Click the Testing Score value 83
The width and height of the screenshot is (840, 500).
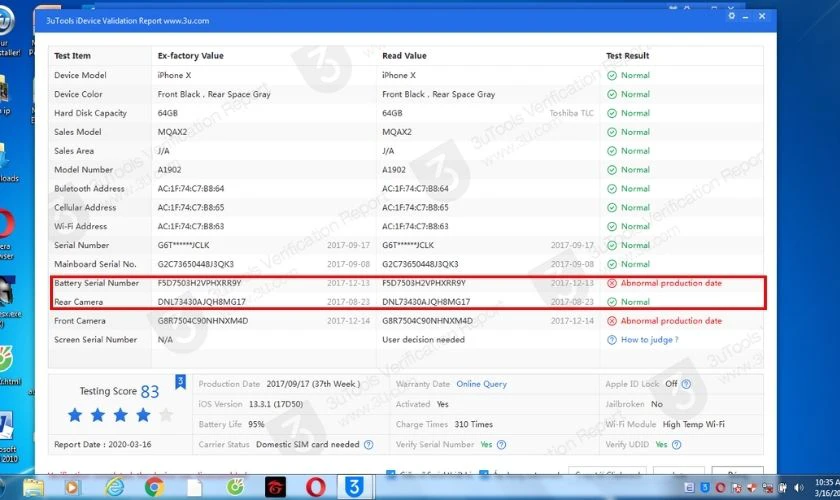tap(149, 392)
